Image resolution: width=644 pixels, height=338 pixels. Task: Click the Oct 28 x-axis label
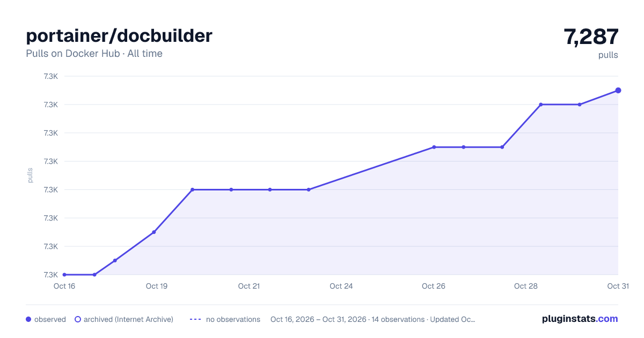526,286
